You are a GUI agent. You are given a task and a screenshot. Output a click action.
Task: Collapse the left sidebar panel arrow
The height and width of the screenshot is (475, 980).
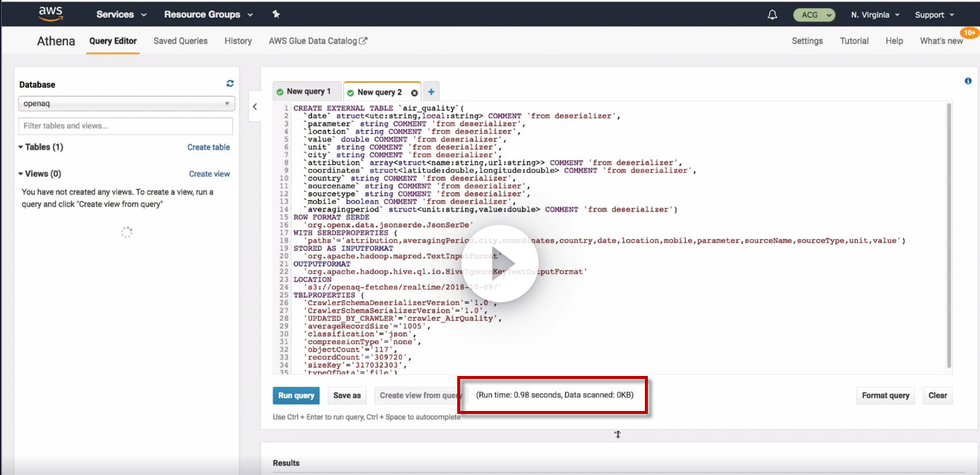tap(255, 106)
